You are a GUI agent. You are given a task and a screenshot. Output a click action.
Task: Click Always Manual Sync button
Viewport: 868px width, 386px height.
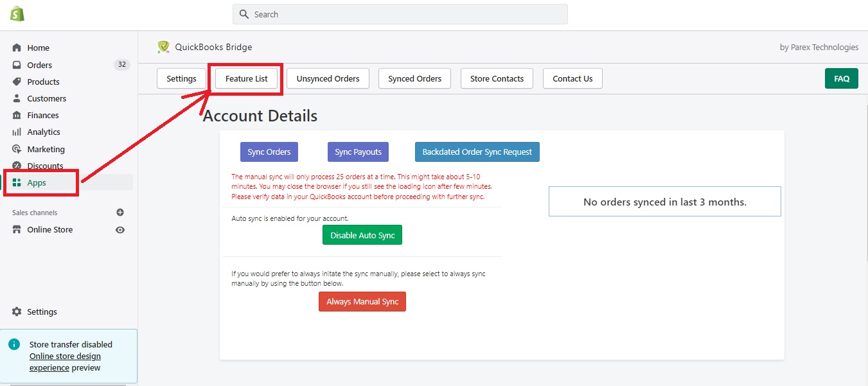click(362, 301)
